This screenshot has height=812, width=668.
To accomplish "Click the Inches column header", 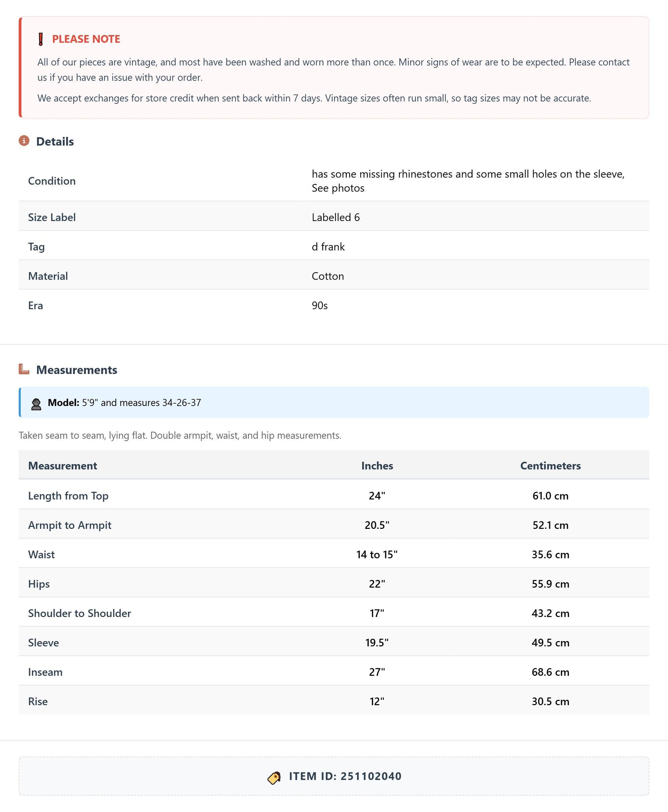I will (377, 465).
